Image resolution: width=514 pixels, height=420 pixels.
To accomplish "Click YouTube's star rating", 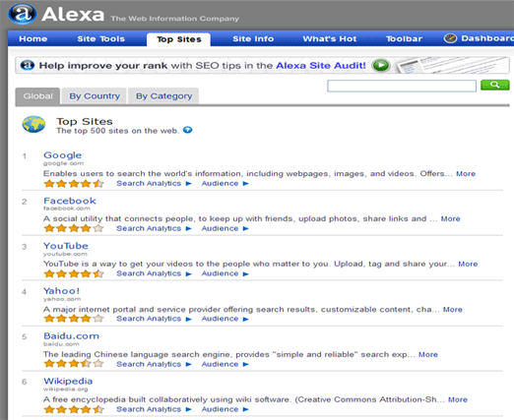I will 74,273.
